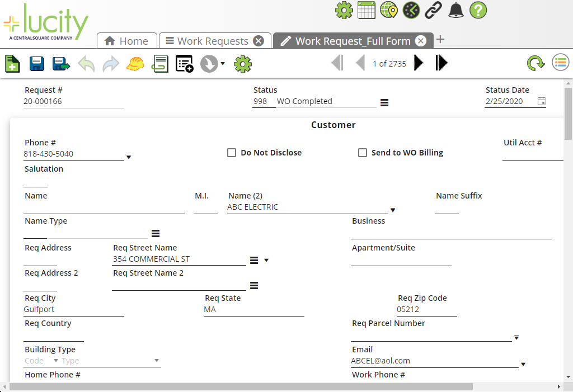Expand the Phone # dropdown arrow

pos(129,157)
